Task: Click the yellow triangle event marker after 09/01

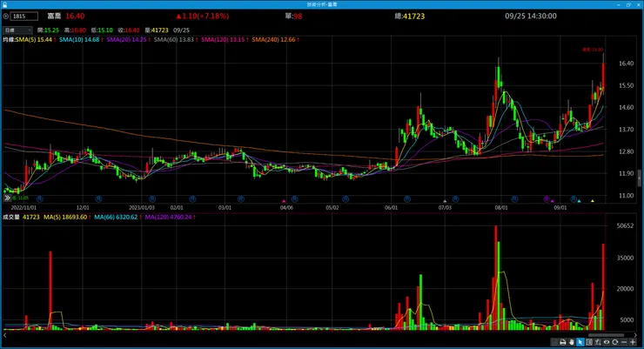Action: pos(593,201)
